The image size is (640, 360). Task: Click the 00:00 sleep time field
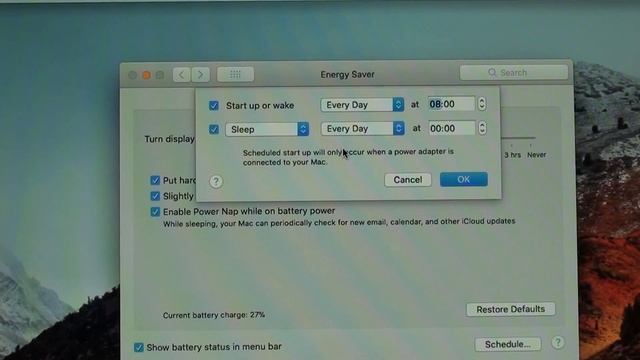(451, 128)
